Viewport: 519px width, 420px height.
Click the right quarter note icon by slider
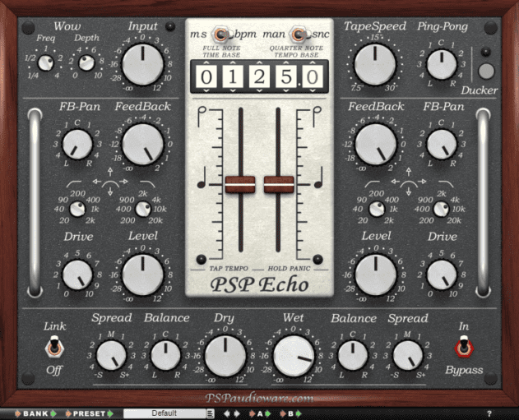[x=318, y=178]
